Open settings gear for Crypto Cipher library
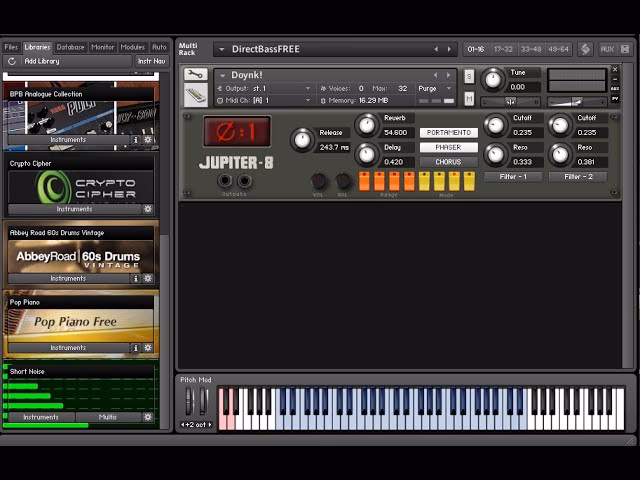The width and height of the screenshot is (640, 480). 148,209
